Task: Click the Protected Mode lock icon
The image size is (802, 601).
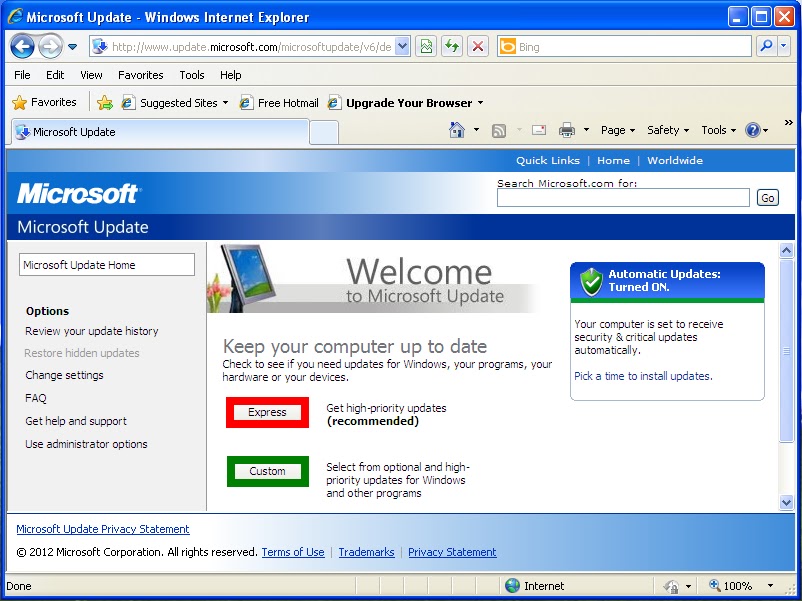Action: point(671,586)
